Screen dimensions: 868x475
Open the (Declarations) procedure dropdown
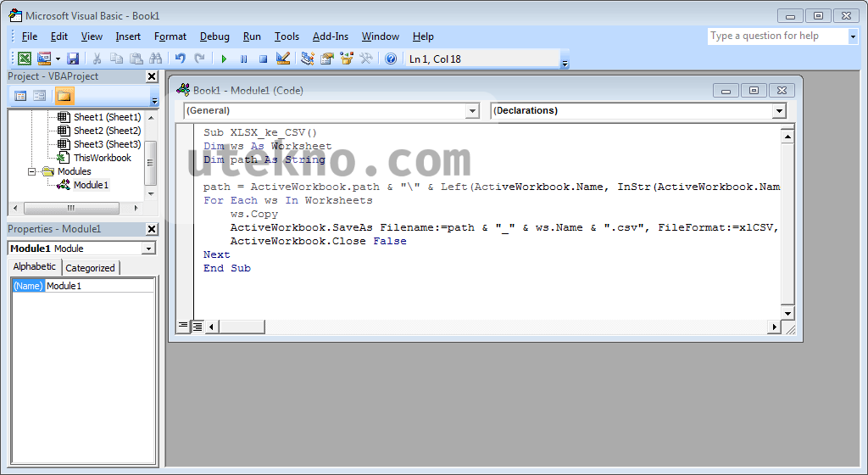(780, 111)
